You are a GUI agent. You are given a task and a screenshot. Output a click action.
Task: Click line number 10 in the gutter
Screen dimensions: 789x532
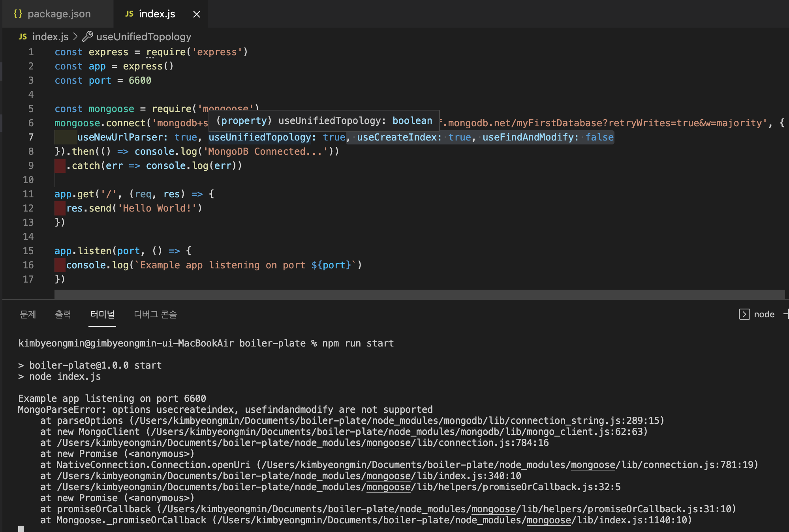pos(28,180)
